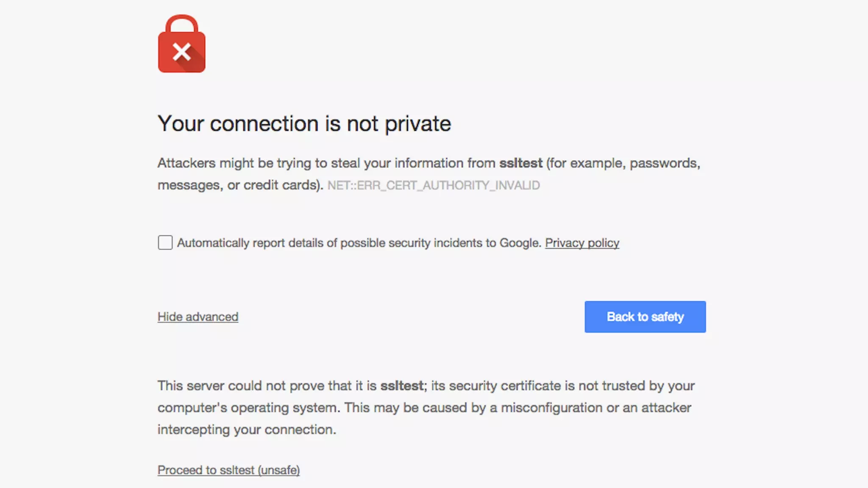Click the 'Attackers might be trying' sentence start

coord(215,163)
